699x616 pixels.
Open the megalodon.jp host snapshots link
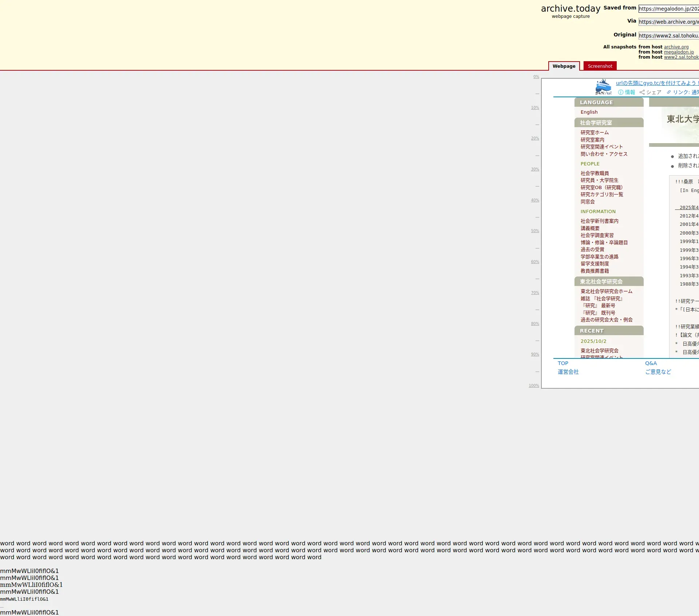(x=679, y=52)
